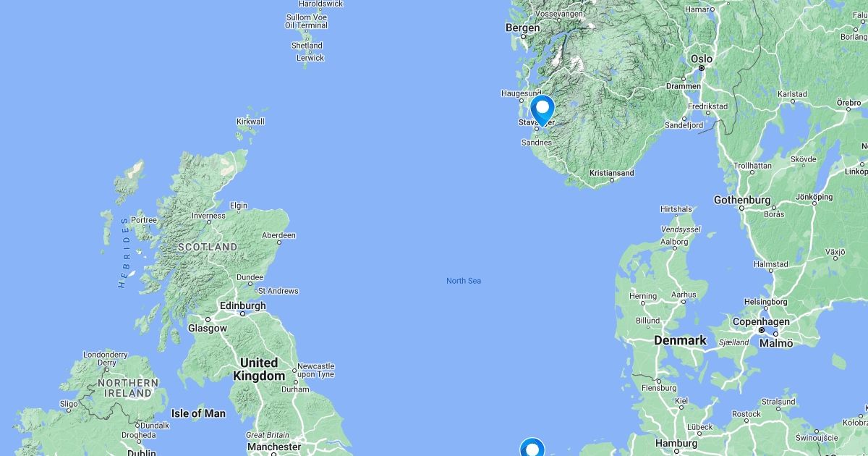The height and width of the screenshot is (456, 868).
Task: Click the Newcastle upon Tyne label
Action: pyautogui.click(x=315, y=370)
